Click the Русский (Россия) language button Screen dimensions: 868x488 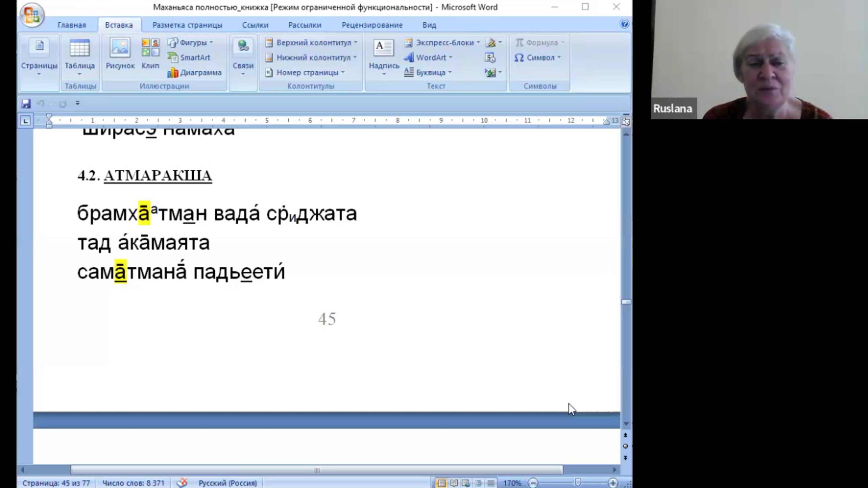coord(228,483)
